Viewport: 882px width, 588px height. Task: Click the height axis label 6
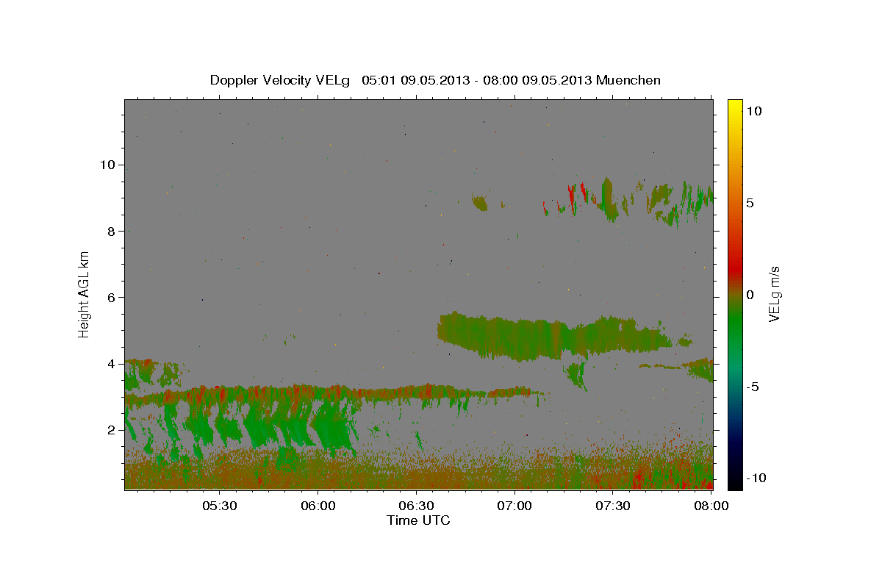click(x=112, y=297)
